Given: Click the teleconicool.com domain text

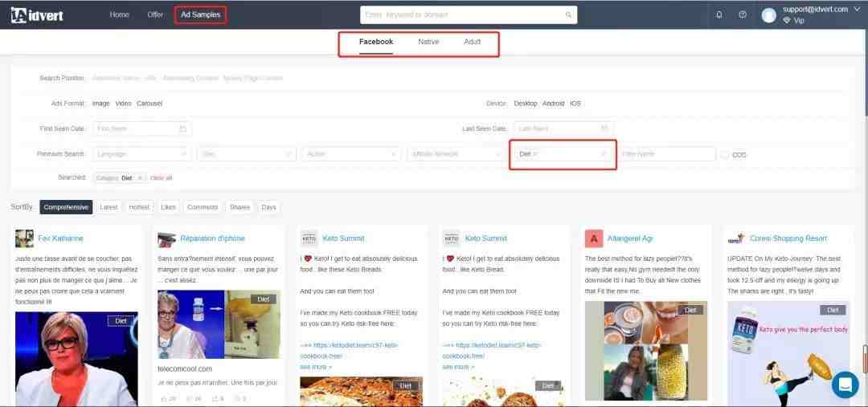Looking at the screenshot, I should point(185,368).
